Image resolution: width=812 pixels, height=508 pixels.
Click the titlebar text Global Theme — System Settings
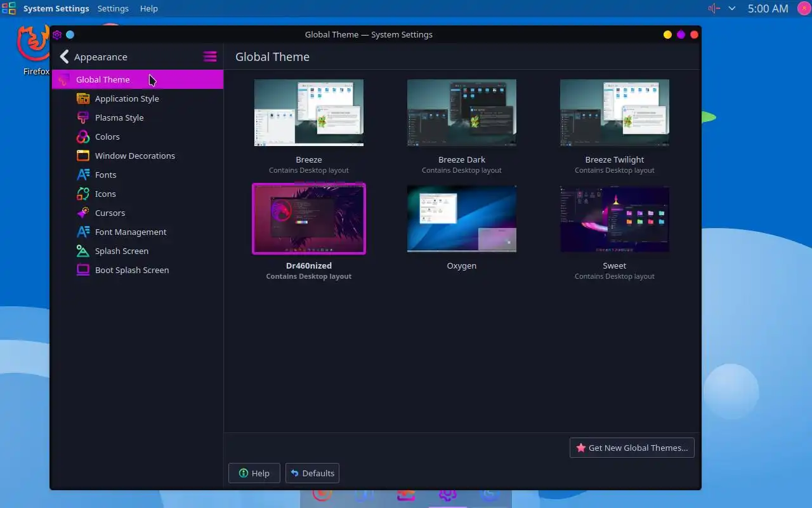coord(369,34)
